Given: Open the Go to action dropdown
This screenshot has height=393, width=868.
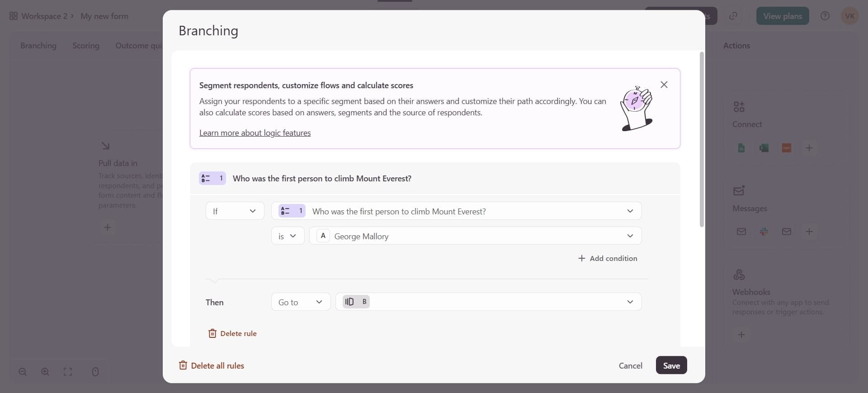Looking at the screenshot, I should [x=301, y=302].
